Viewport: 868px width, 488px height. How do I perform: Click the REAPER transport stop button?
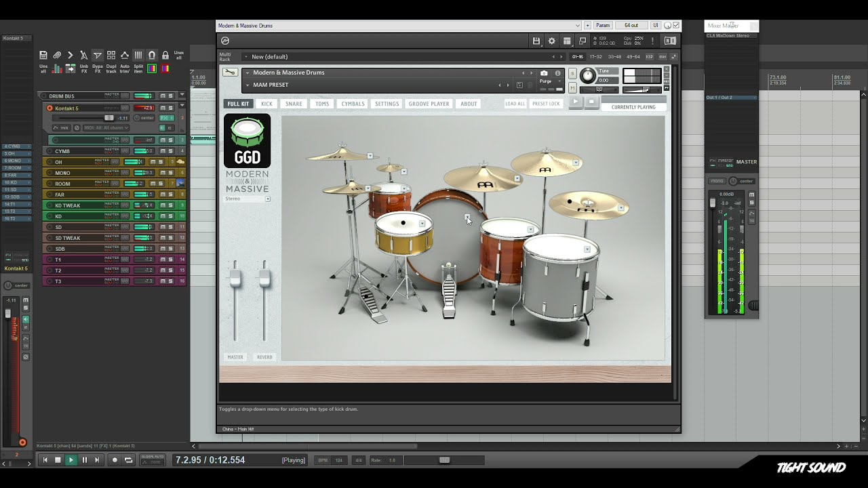(58, 460)
